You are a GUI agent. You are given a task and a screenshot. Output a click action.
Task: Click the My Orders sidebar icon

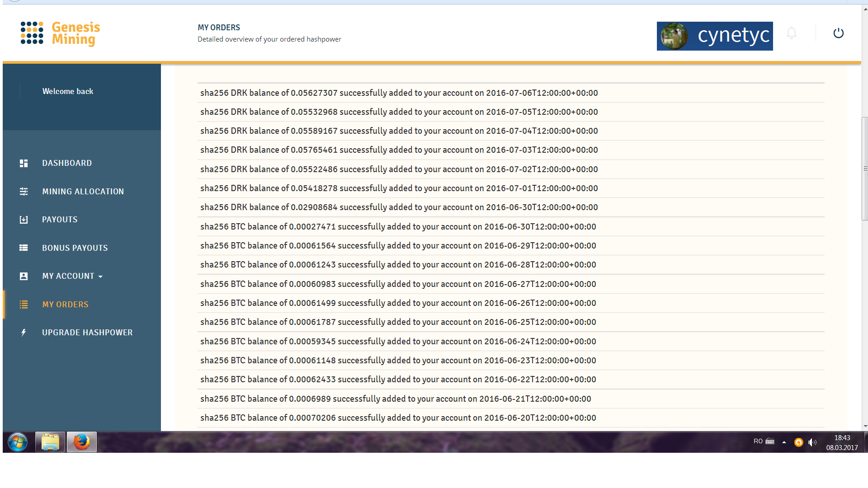click(24, 304)
